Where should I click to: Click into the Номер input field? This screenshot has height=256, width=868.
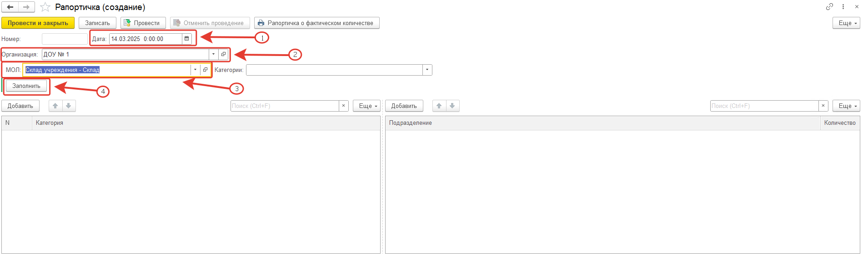[65, 39]
